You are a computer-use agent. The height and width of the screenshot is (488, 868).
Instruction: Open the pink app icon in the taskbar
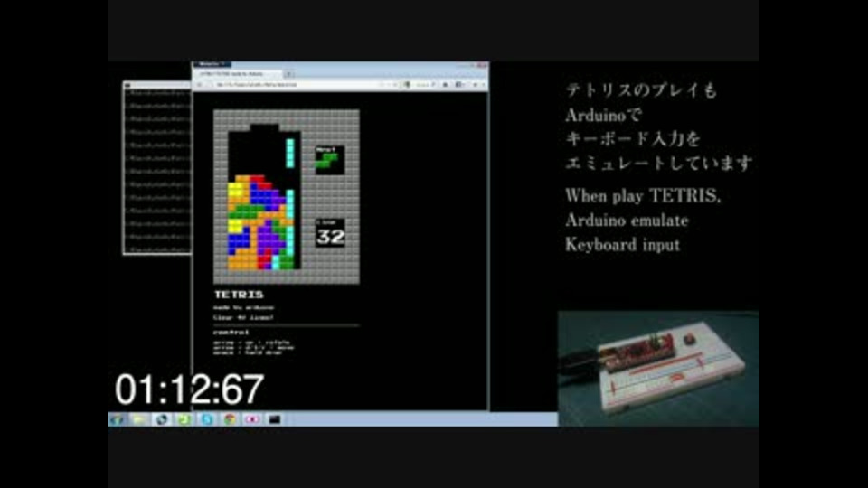252,419
